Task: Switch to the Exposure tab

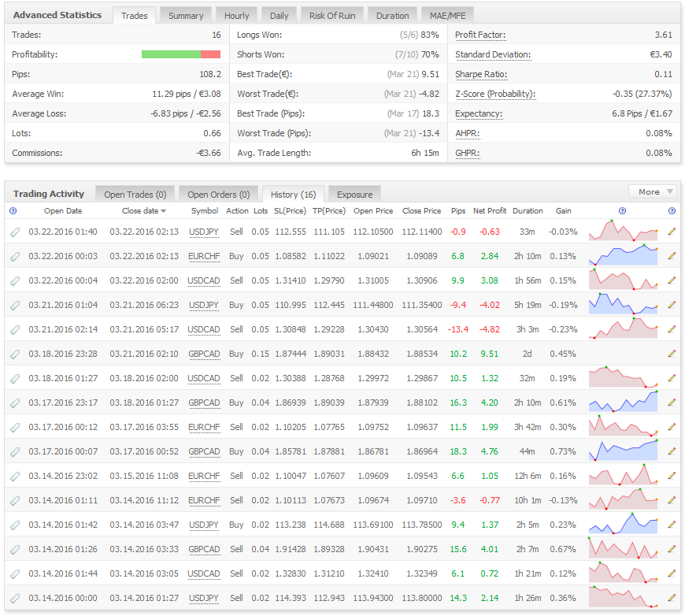Action: (354, 194)
